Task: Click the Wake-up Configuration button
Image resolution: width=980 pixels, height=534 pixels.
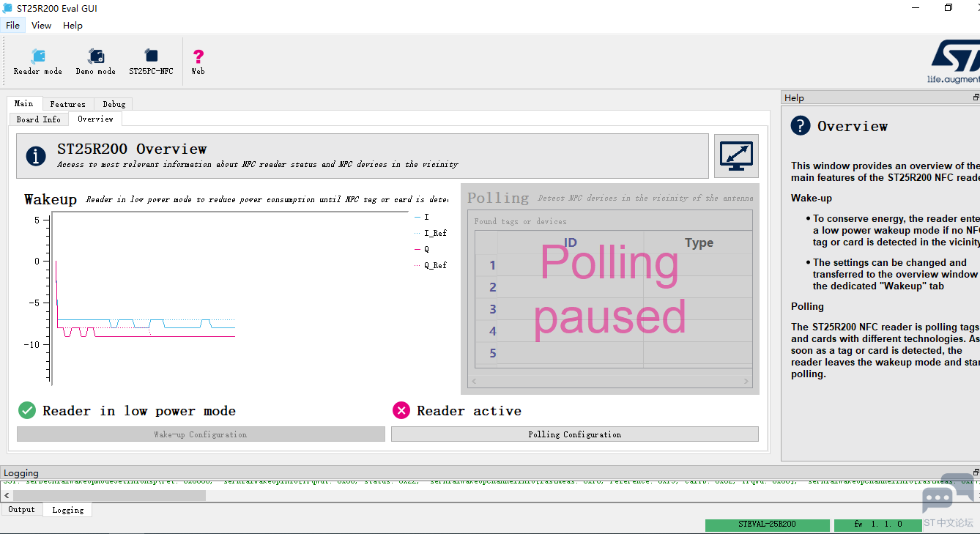Action: 201,434
